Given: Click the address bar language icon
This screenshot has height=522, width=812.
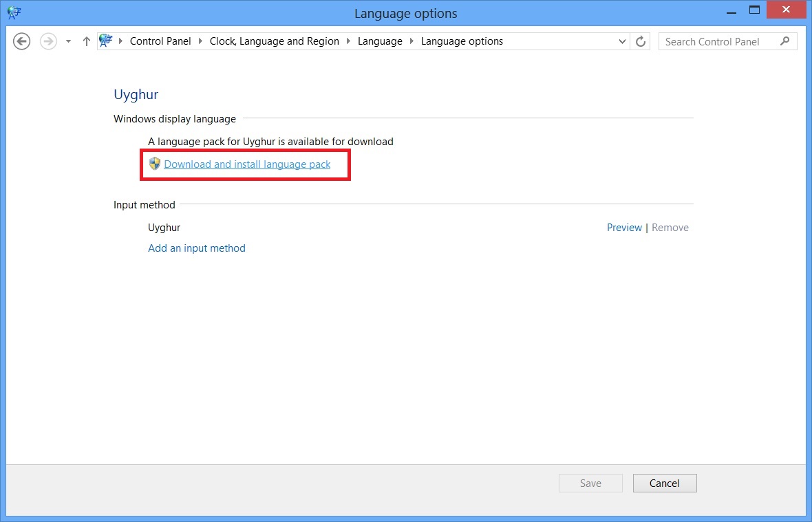Looking at the screenshot, I should click(106, 41).
